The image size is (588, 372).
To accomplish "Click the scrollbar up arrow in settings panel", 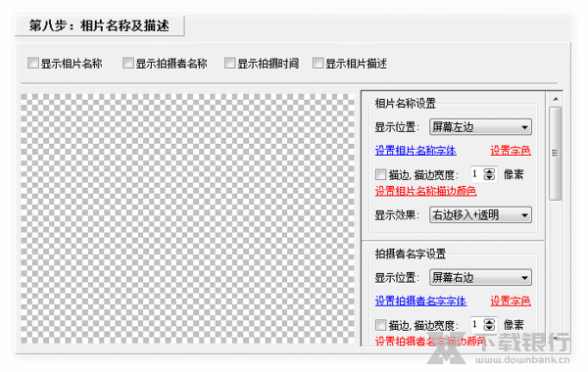I will tap(556, 99).
